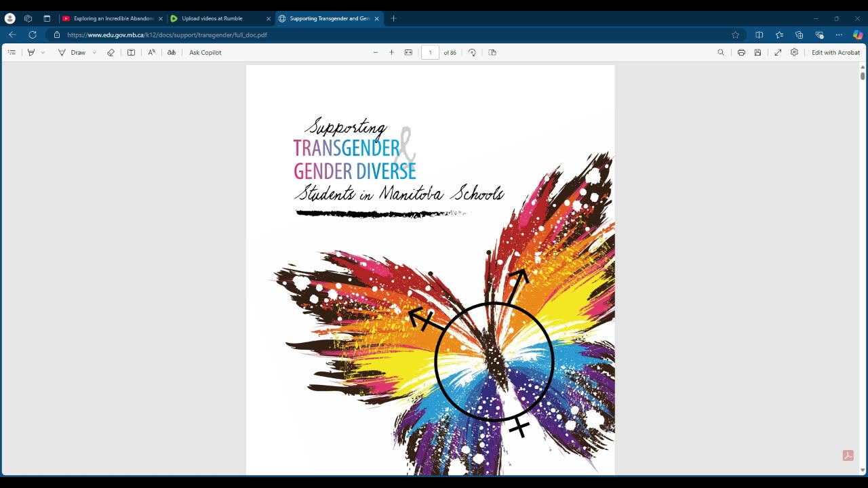The image size is (868, 488).
Task: Close the Supporting Transgender tab
Action: coord(376,18)
